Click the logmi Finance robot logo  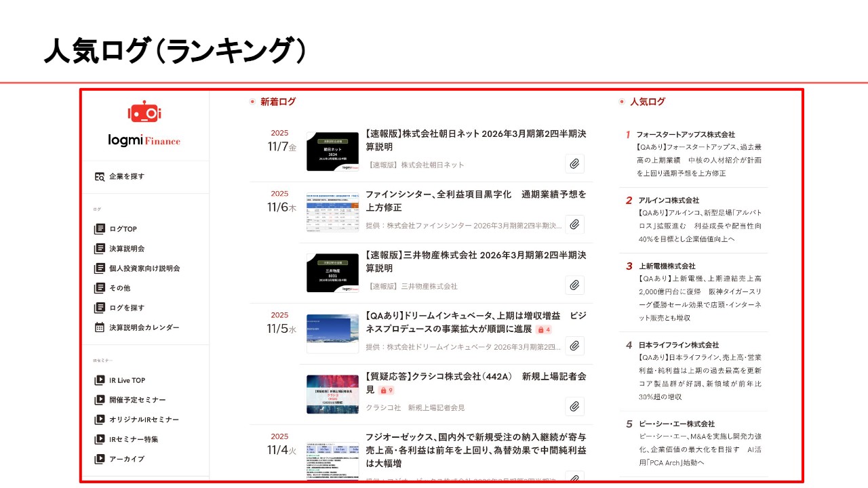(144, 113)
